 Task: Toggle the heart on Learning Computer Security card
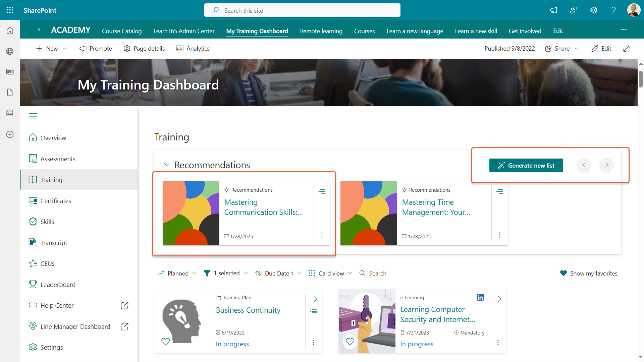[350, 342]
